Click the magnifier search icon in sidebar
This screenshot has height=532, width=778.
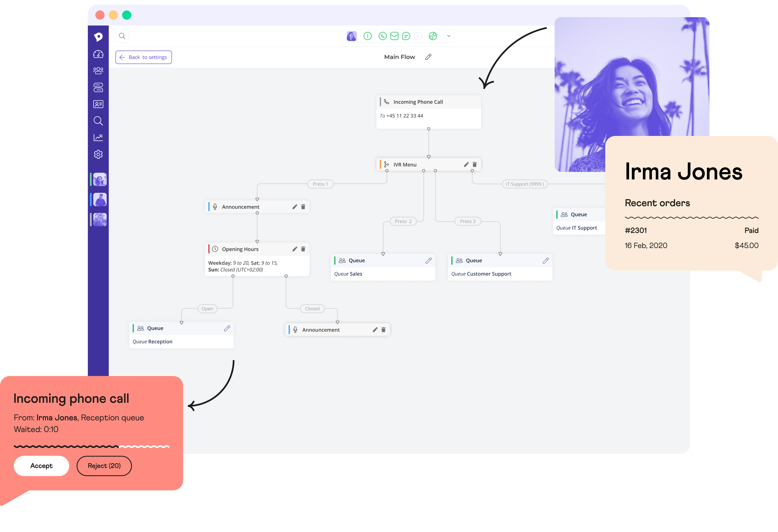tap(98, 121)
